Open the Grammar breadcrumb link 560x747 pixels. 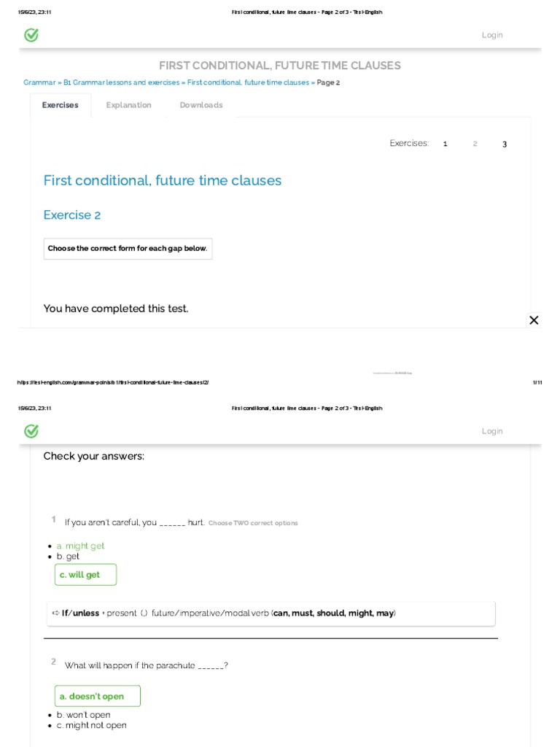[x=39, y=82]
